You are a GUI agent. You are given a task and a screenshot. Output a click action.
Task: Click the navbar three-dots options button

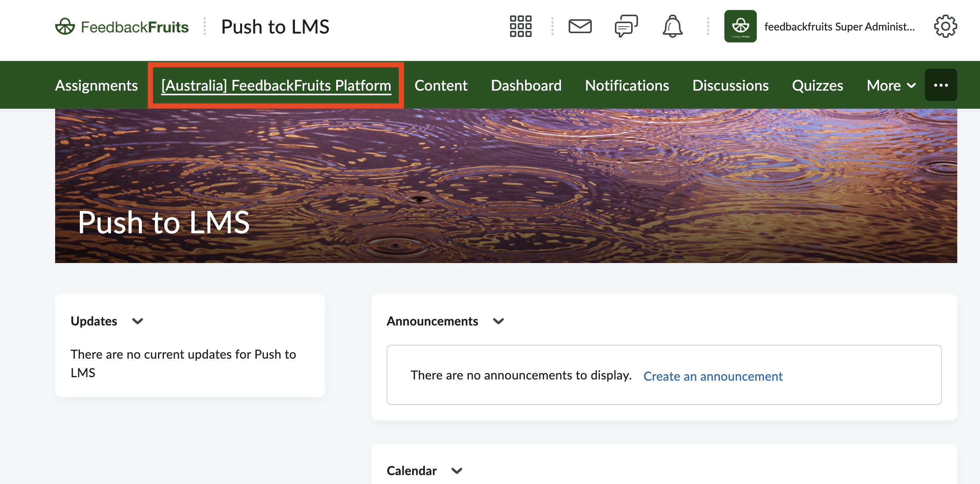pyautogui.click(x=941, y=85)
